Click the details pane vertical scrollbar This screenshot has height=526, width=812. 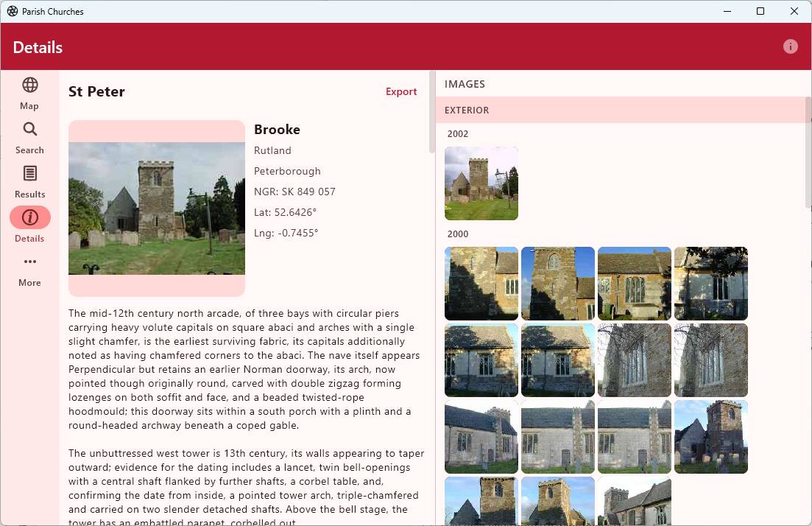[432, 112]
